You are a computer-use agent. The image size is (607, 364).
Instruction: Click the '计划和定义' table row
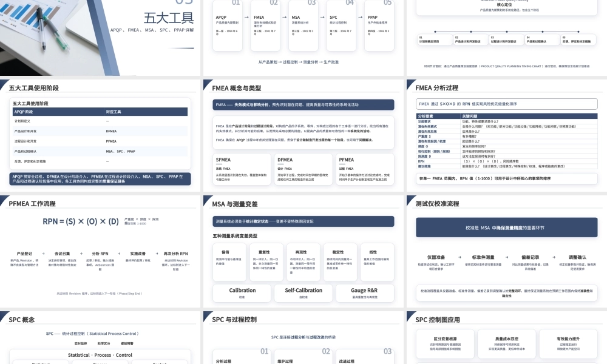tap(100, 121)
